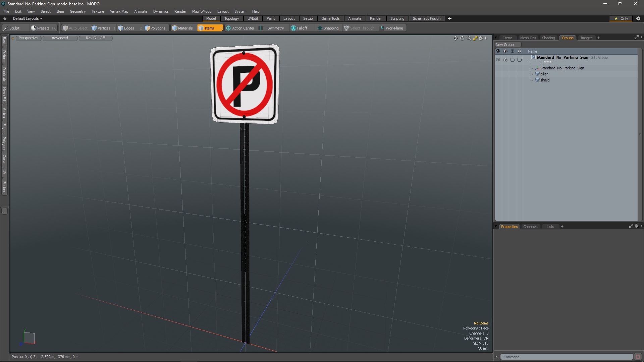Maximize the viewport with the expand icon
The height and width of the screenshot is (362, 644).
pos(475,38)
